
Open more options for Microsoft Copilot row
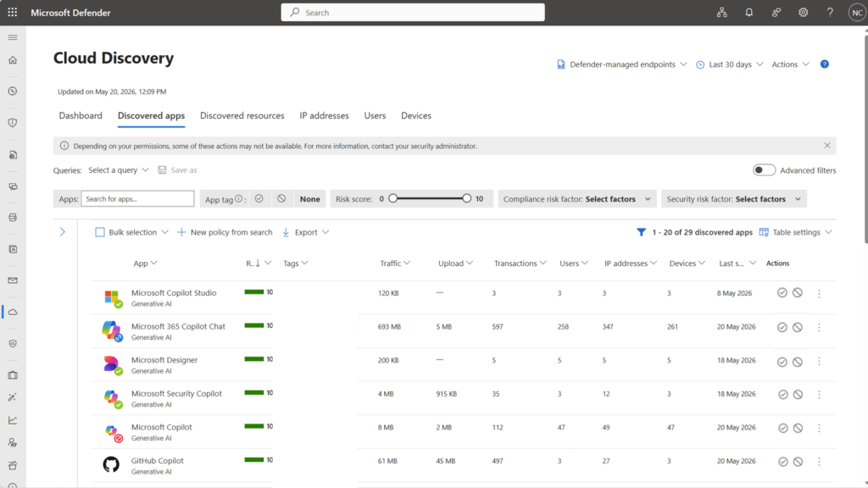coord(820,428)
